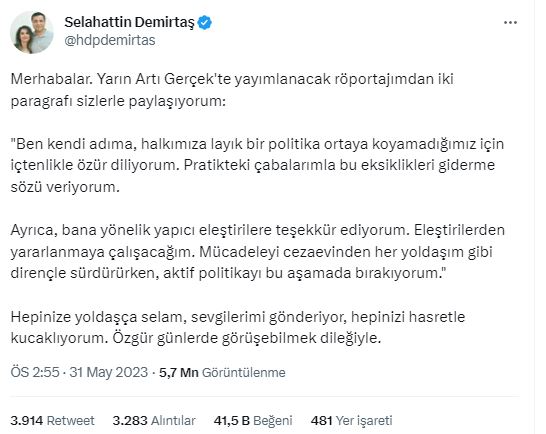Click the 481 Yer işareti count
Screen dimensions: 546x434
tap(351, 420)
